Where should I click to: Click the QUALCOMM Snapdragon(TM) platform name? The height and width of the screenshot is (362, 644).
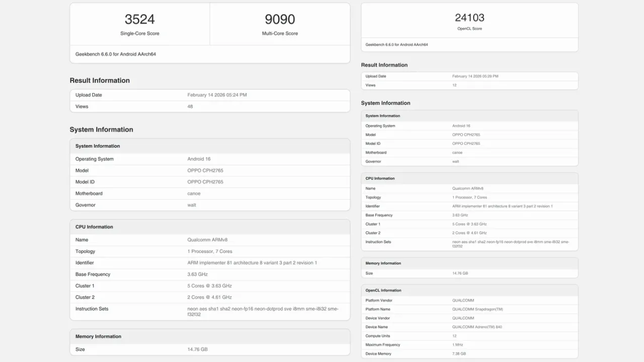point(477,309)
